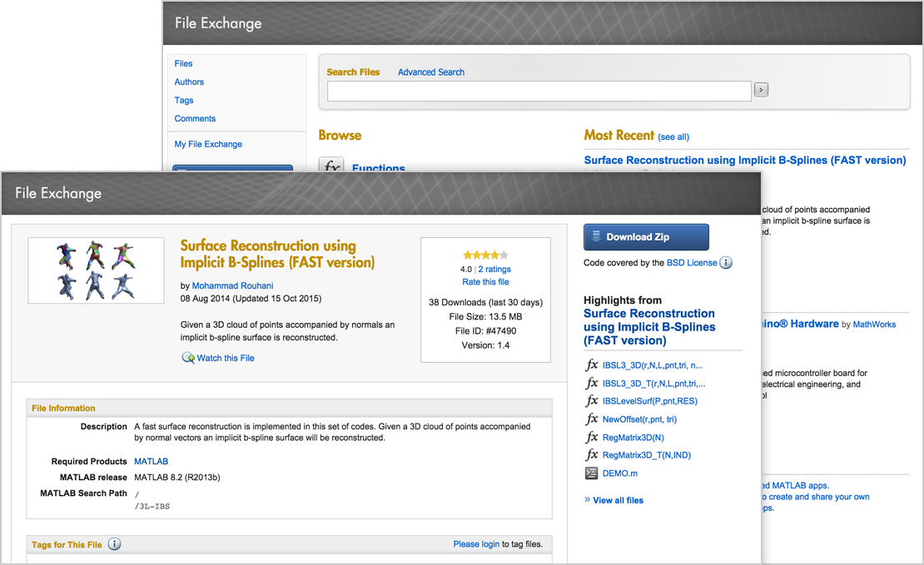Click the Watch this File eye icon

click(x=188, y=358)
